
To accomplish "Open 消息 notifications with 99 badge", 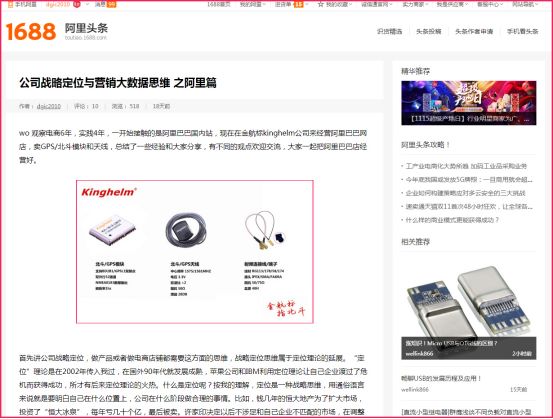I will click(105, 5).
